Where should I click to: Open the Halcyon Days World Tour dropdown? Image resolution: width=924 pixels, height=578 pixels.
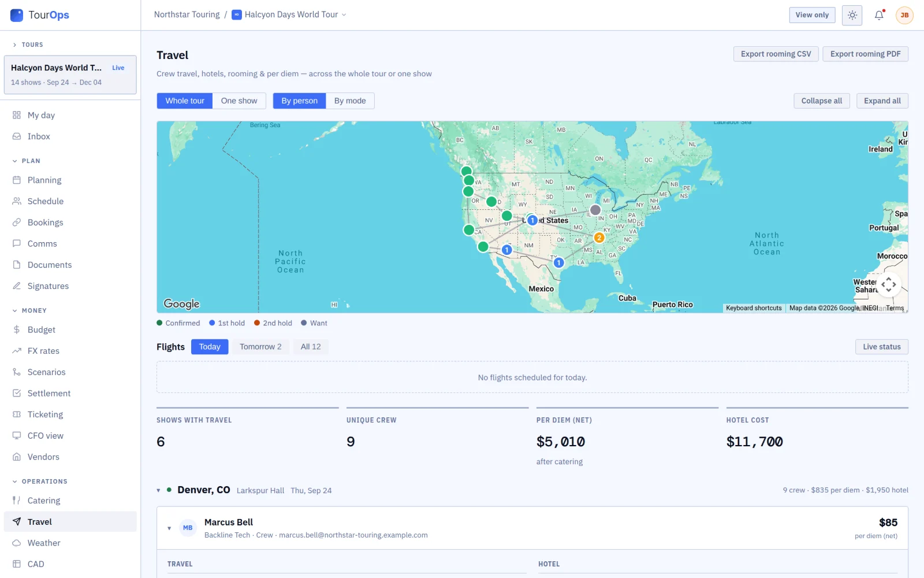point(289,14)
